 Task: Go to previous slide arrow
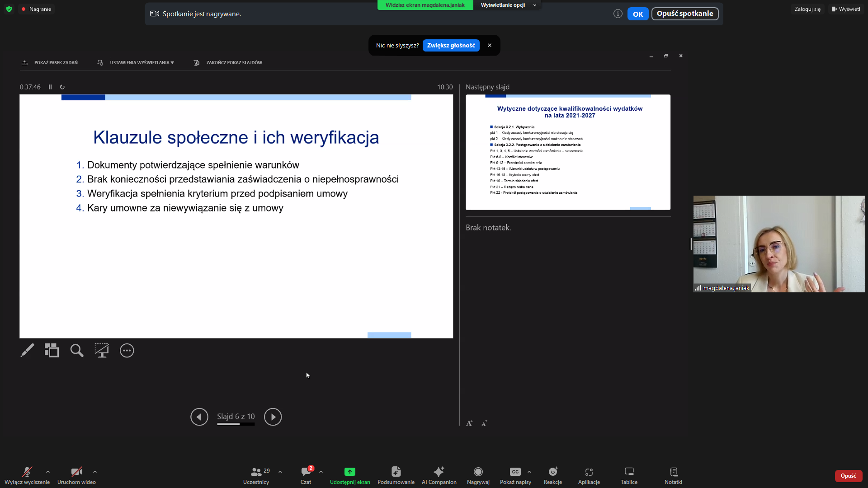199,417
